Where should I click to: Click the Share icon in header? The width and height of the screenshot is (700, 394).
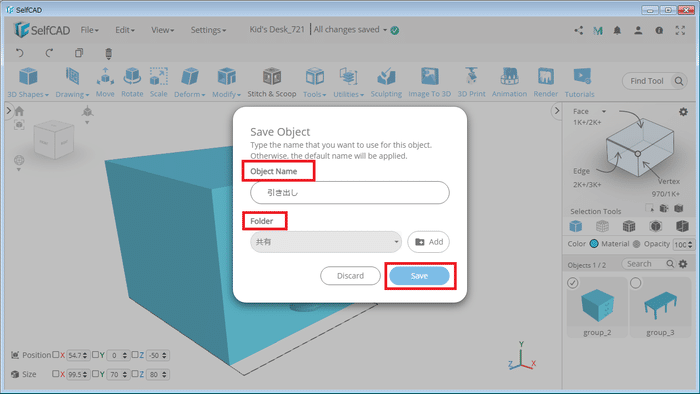[579, 30]
